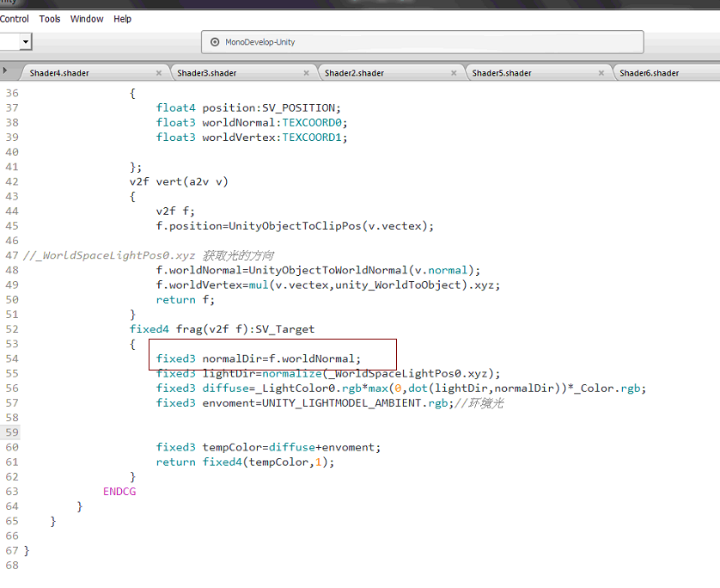The height and width of the screenshot is (588, 720).
Task: Open the Window menu
Action: click(87, 19)
